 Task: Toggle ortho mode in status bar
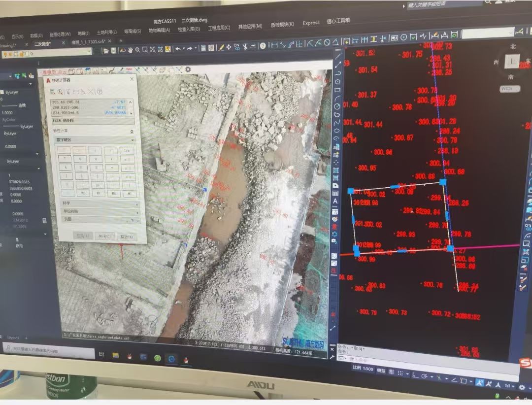[x=415, y=375]
